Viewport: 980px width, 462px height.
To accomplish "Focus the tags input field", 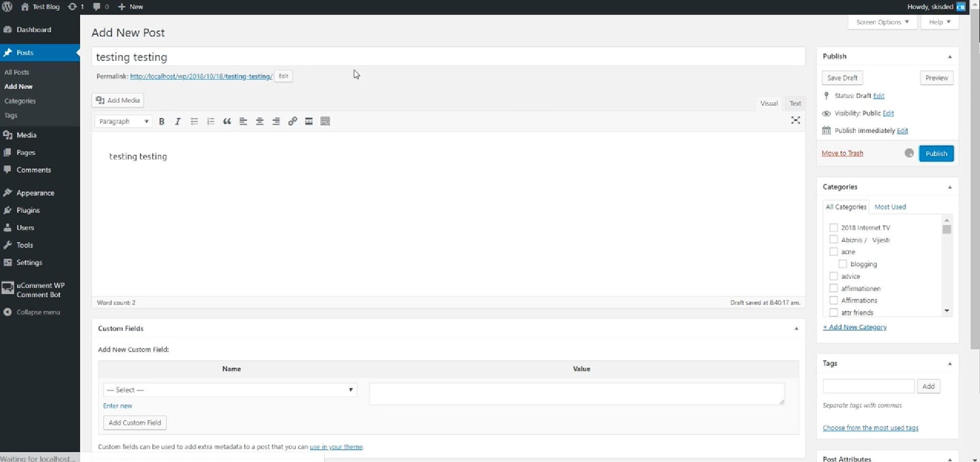I will 868,386.
